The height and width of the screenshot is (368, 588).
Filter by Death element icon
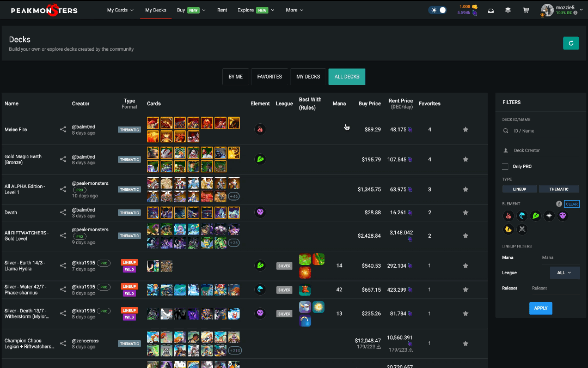click(562, 216)
